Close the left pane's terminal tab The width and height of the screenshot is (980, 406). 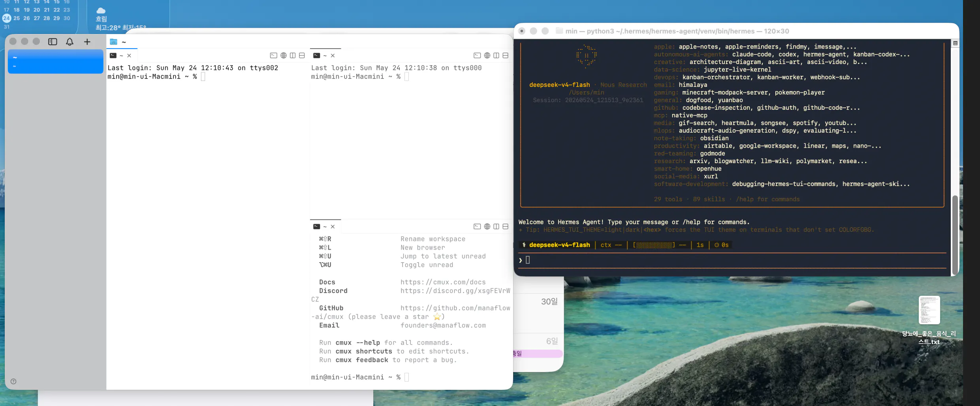pos(129,56)
